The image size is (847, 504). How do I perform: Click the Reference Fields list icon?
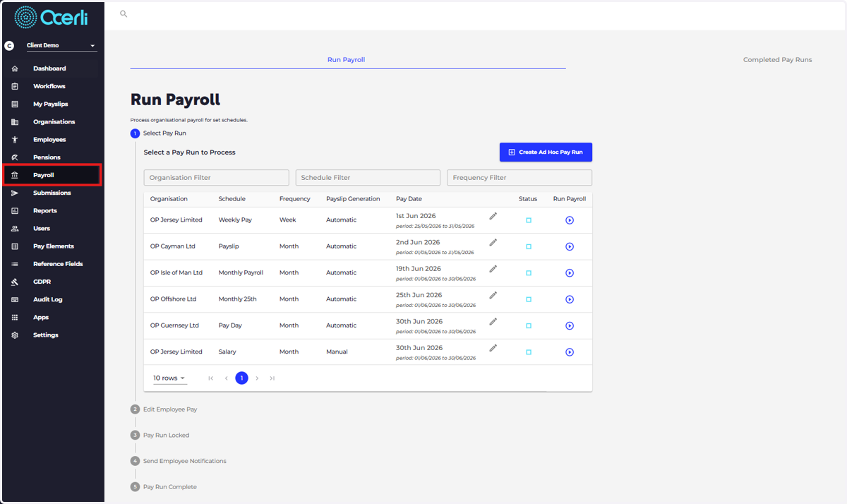(15, 264)
